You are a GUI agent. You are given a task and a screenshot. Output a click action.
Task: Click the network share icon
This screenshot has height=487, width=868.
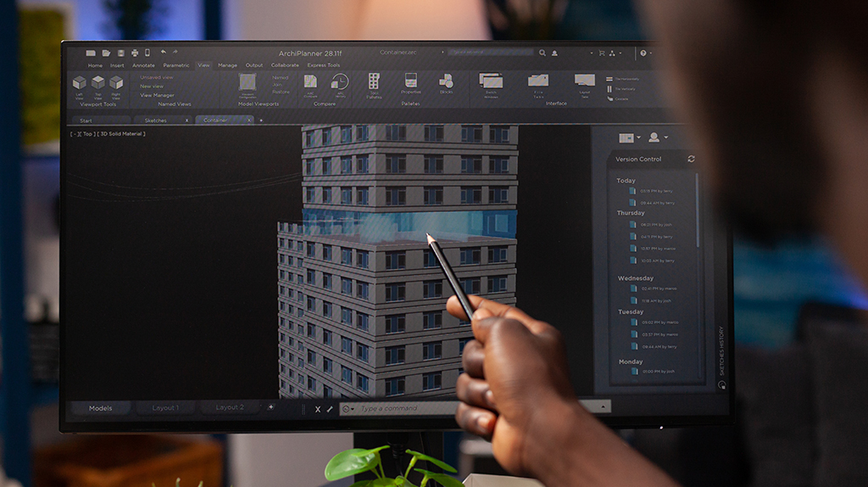point(612,53)
